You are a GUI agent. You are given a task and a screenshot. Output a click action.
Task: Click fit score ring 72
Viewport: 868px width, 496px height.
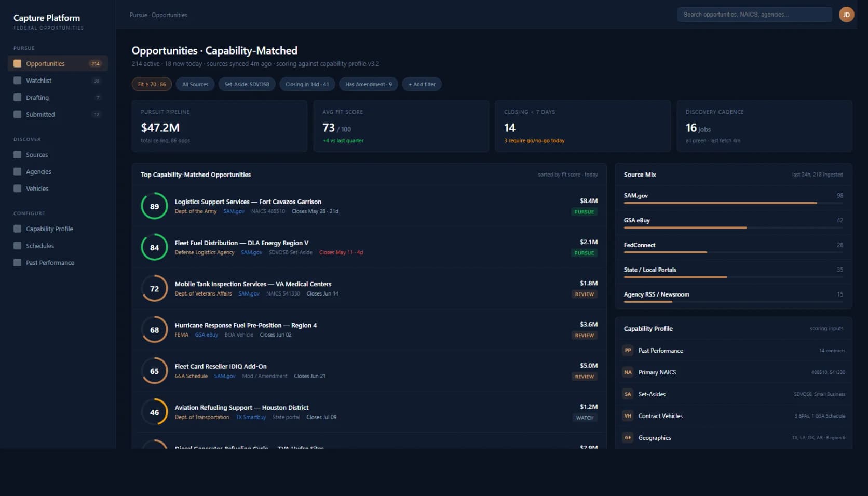154,289
